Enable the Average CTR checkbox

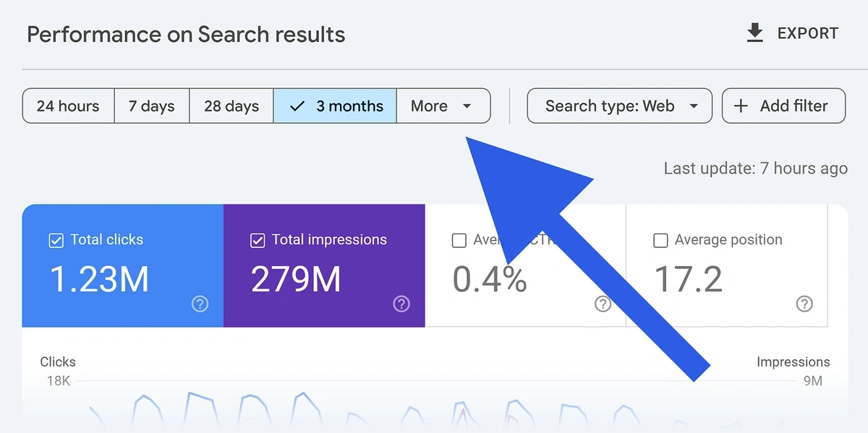point(459,241)
